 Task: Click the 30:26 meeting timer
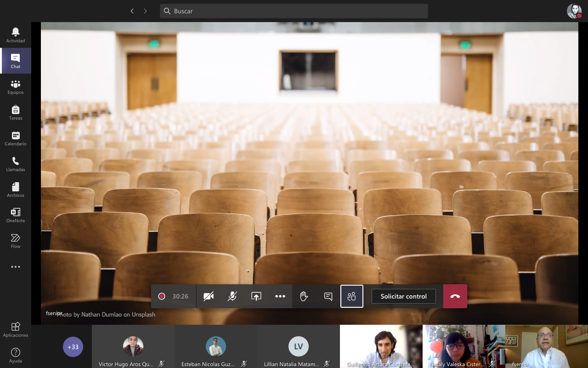[x=181, y=296]
